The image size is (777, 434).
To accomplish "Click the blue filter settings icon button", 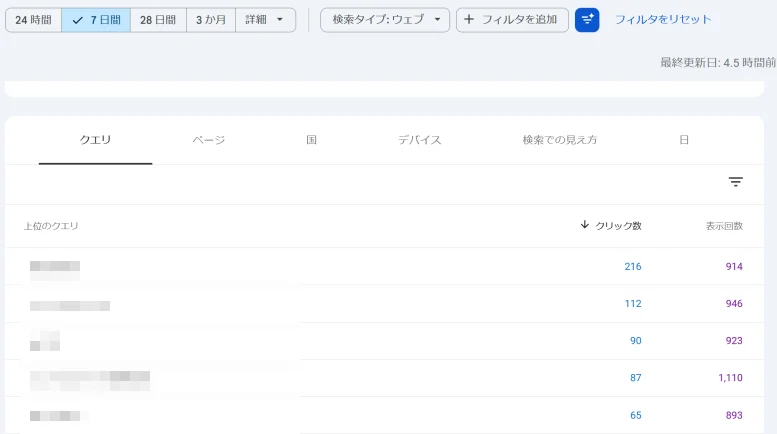I will (x=587, y=20).
